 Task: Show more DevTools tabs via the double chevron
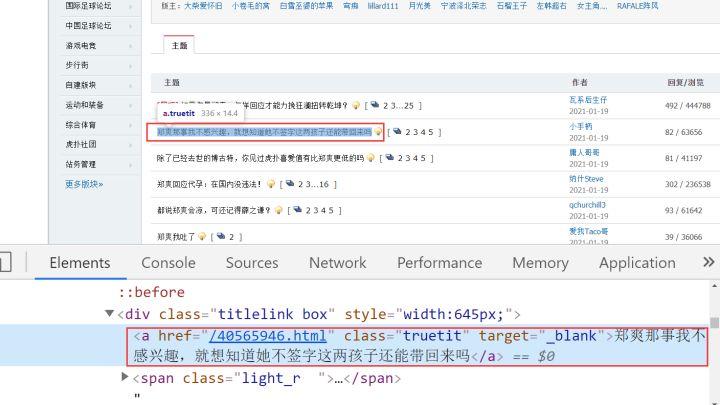point(709,262)
